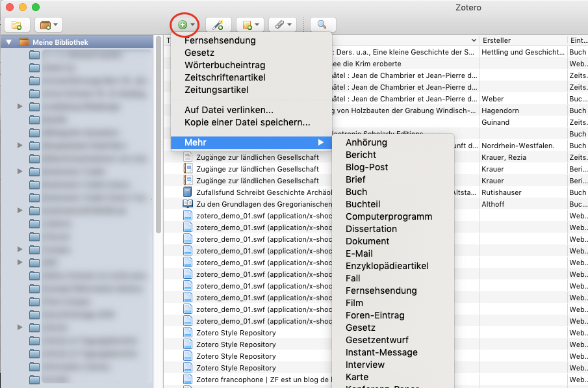Screen dimensions: 588x388
Task: Choose Wörterbucheintrag from the menu
Action: (225, 65)
